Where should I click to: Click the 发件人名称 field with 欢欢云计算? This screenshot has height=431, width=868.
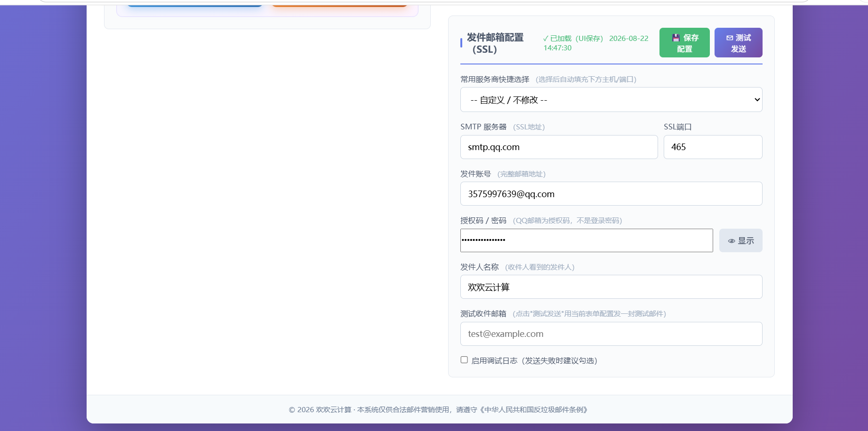(x=611, y=287)
